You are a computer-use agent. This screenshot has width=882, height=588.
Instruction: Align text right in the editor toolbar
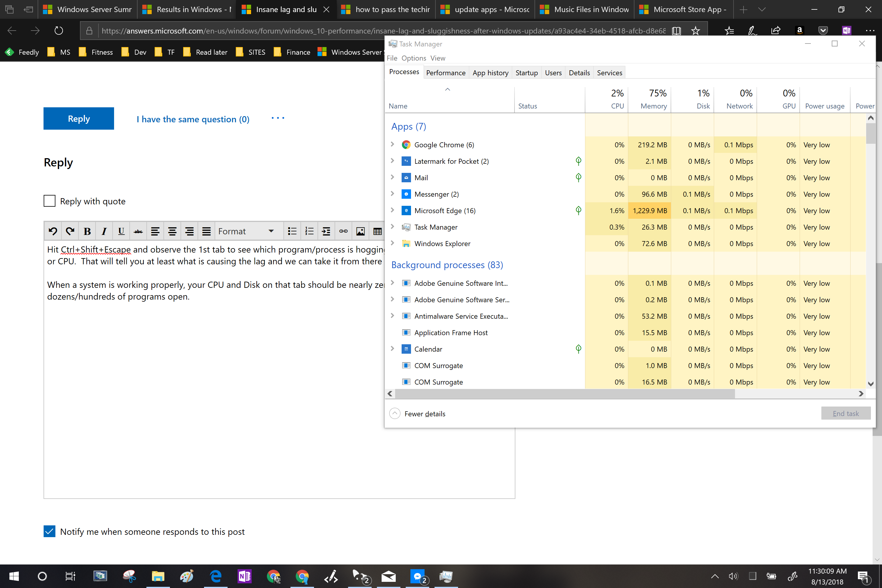(x=189, y=231)
